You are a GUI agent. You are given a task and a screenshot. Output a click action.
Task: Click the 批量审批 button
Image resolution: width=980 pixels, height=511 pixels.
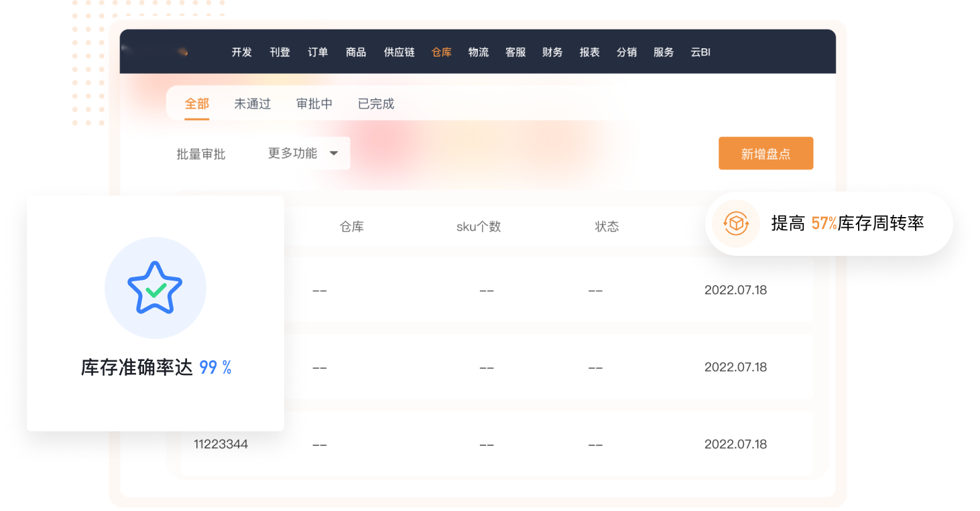(200, 154)
